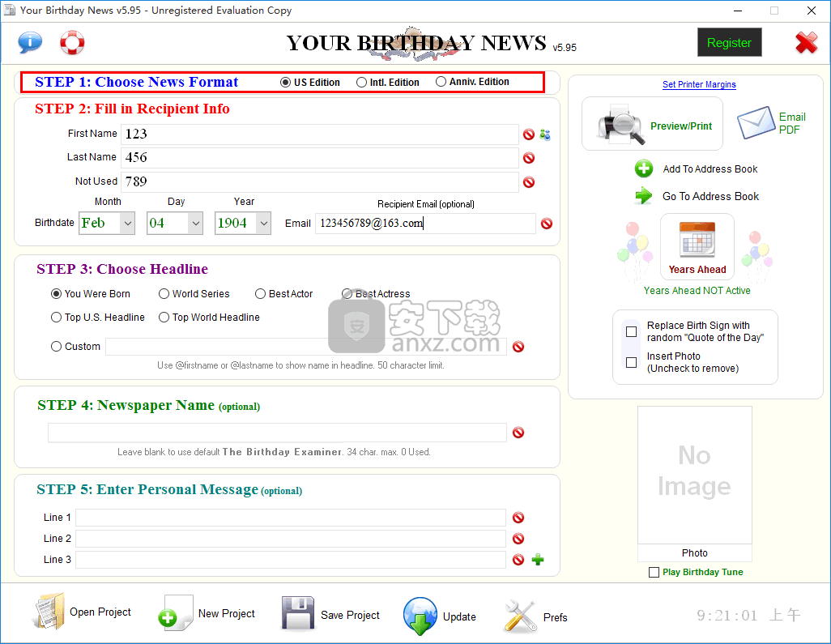Open the Set Printer Margins link

pos(699,84)
